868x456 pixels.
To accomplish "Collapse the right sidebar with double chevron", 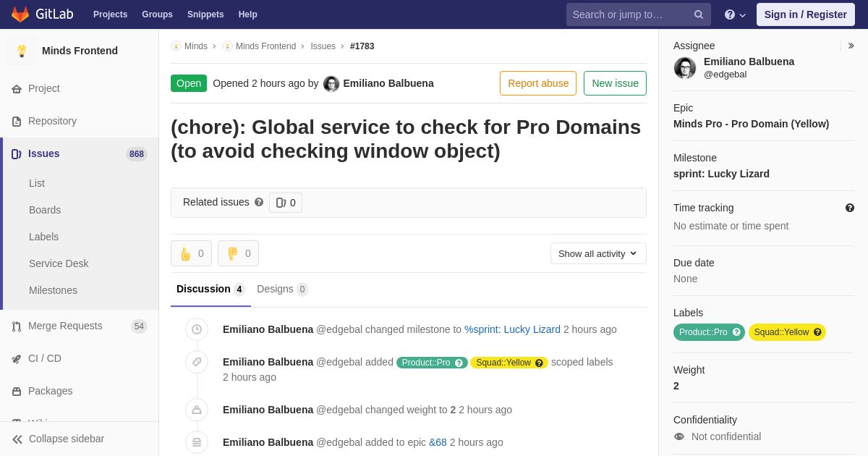I will [851, 46].
